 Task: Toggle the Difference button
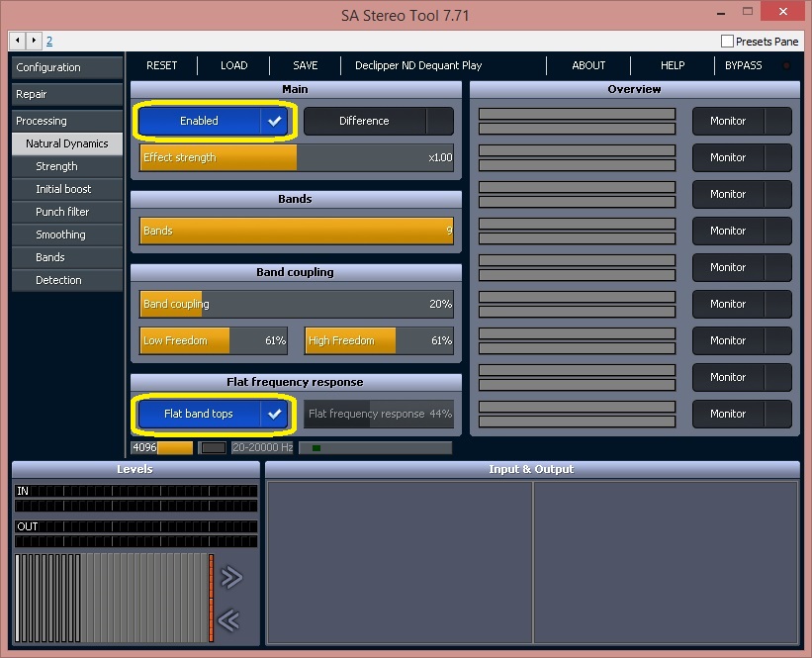(x=379, y=122)
